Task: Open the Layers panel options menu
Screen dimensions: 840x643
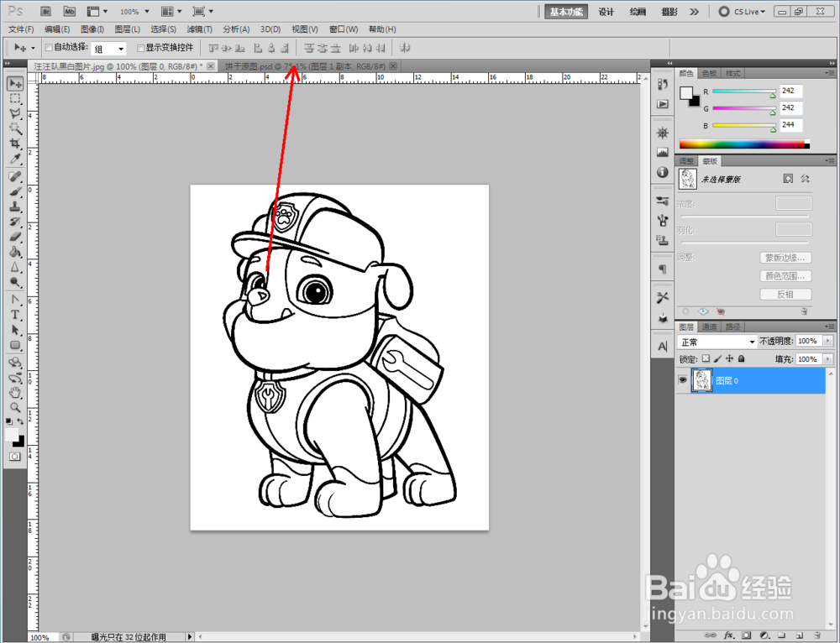Action: (830, 326)
